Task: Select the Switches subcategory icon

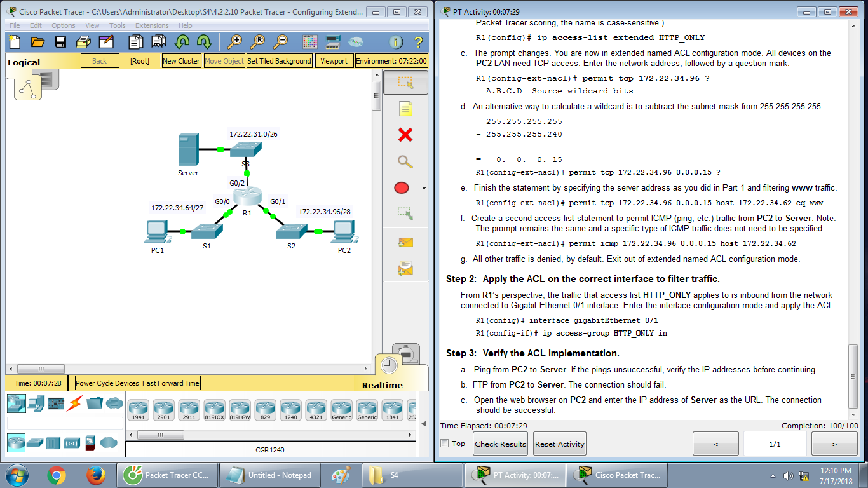Action: (x=35, y=442)
